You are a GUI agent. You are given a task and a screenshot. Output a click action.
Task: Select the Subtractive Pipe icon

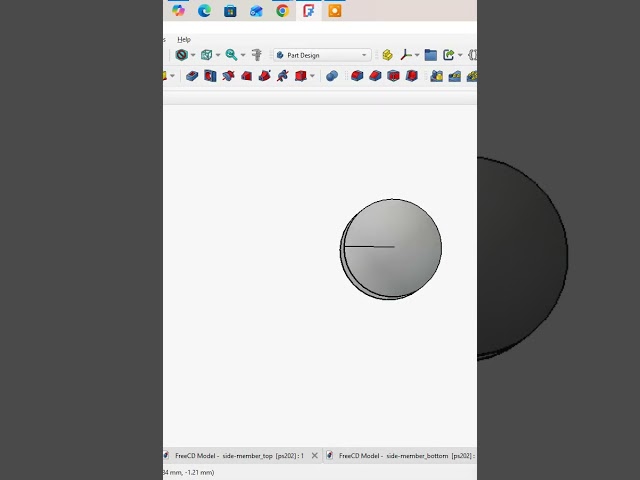coord(264,76)
